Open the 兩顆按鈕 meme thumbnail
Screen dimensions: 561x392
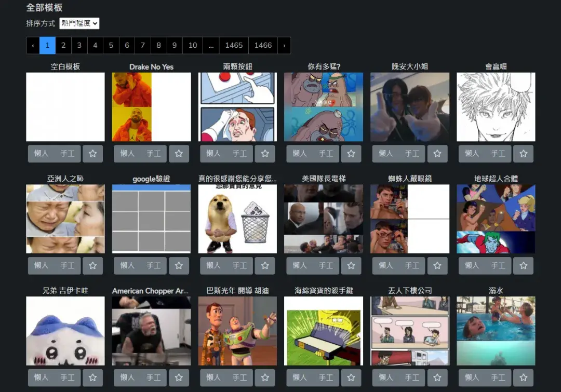[237, 107]
